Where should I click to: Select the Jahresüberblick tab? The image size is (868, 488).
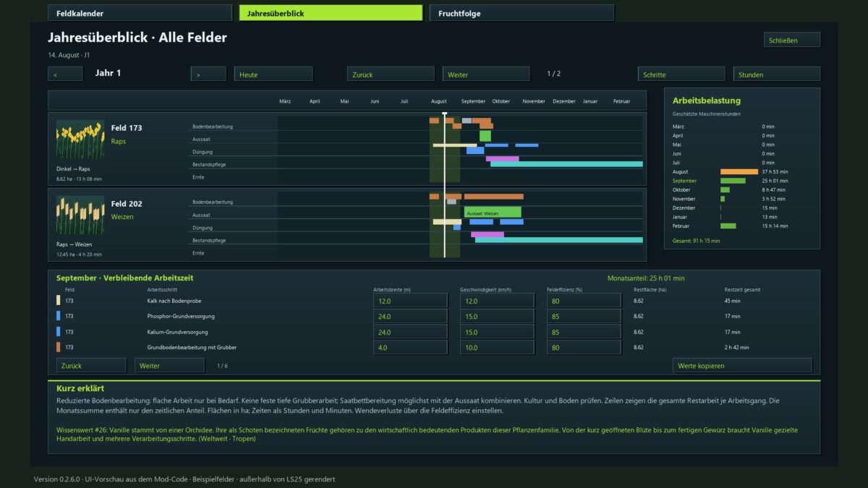pyautogui.click(x=331, y=13)
